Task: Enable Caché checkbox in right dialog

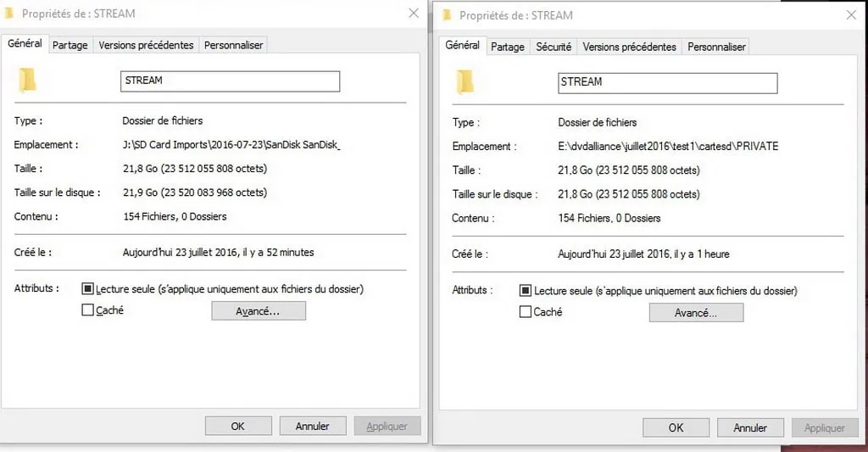Action: point(525,312)
